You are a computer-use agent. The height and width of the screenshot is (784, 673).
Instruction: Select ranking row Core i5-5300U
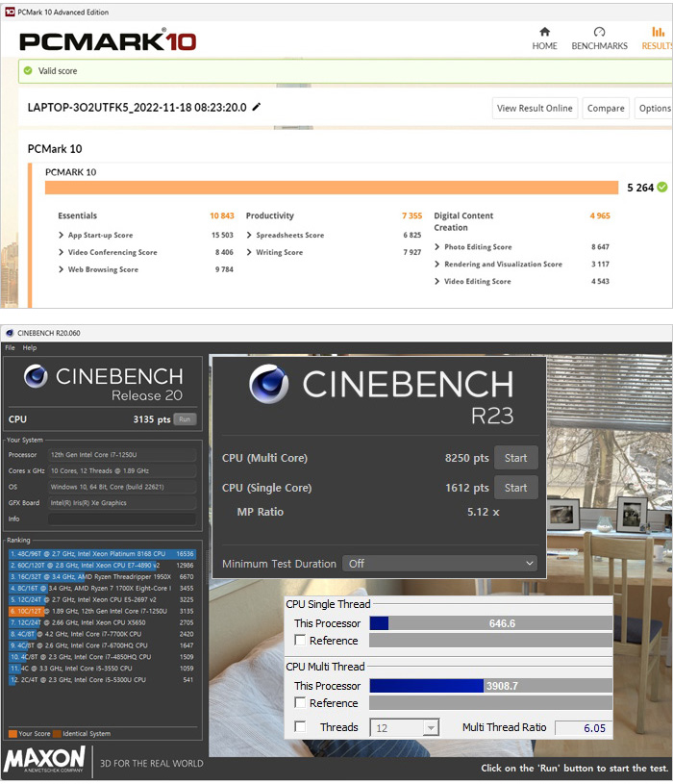coord(102,679)
